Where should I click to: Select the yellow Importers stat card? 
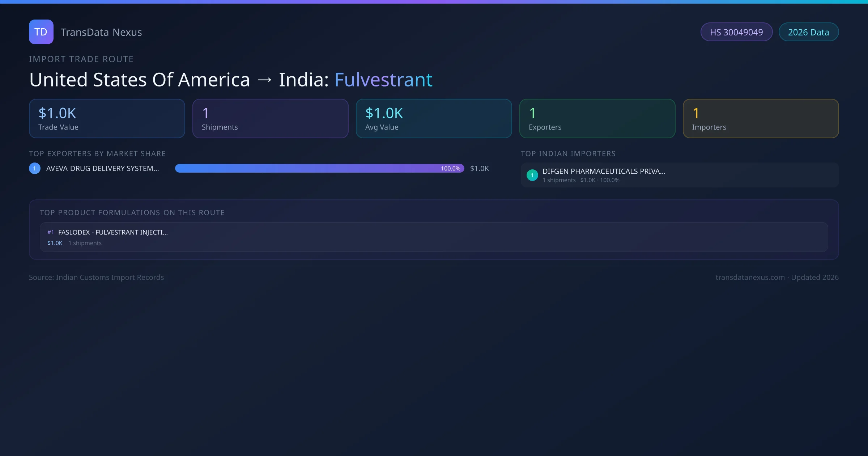coord(761,118)
